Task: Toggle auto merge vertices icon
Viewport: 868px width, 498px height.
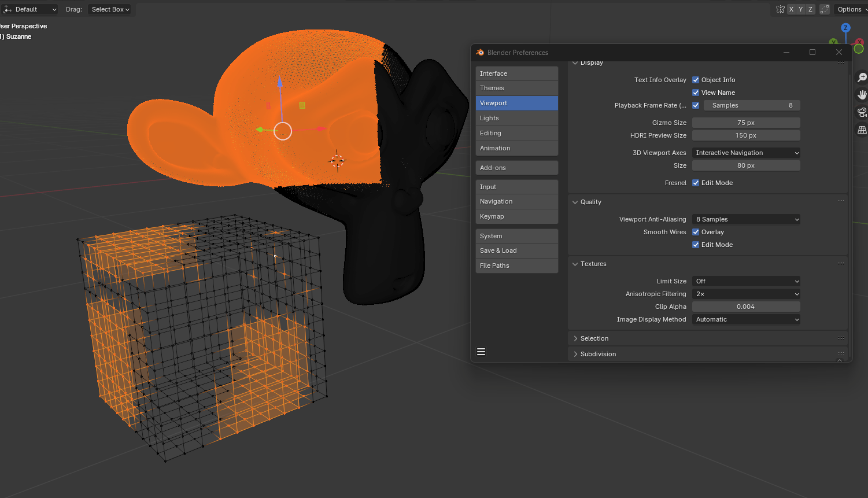Action: (x=825, y=9)
